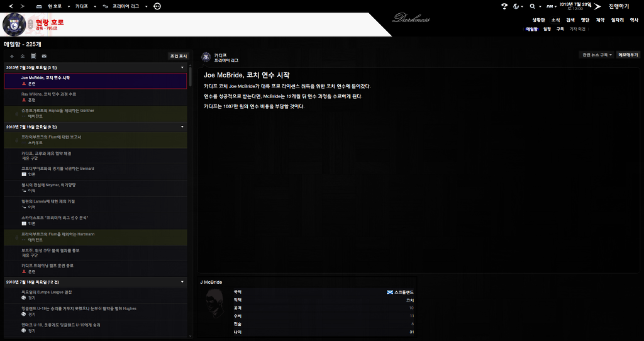This screenshot has width=644, height=341.
Task: Open the 소식 menu
Action: [x=556, y=20]
